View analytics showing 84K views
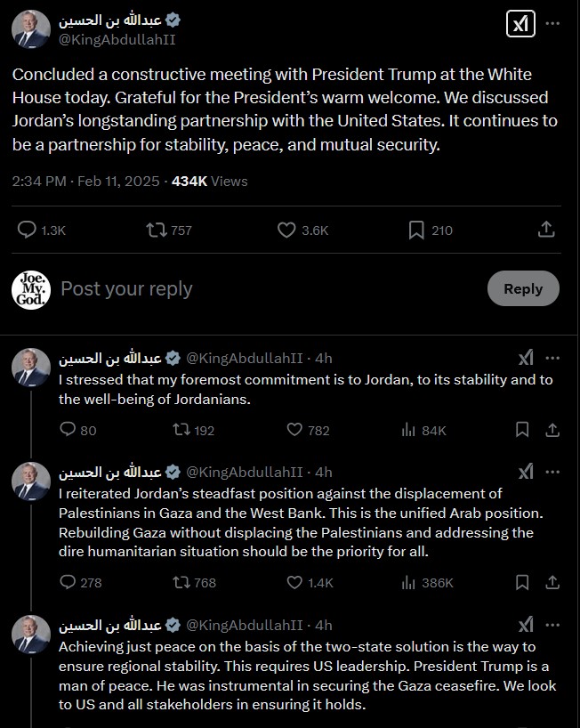580x728 pixels. tap(423, 431)
